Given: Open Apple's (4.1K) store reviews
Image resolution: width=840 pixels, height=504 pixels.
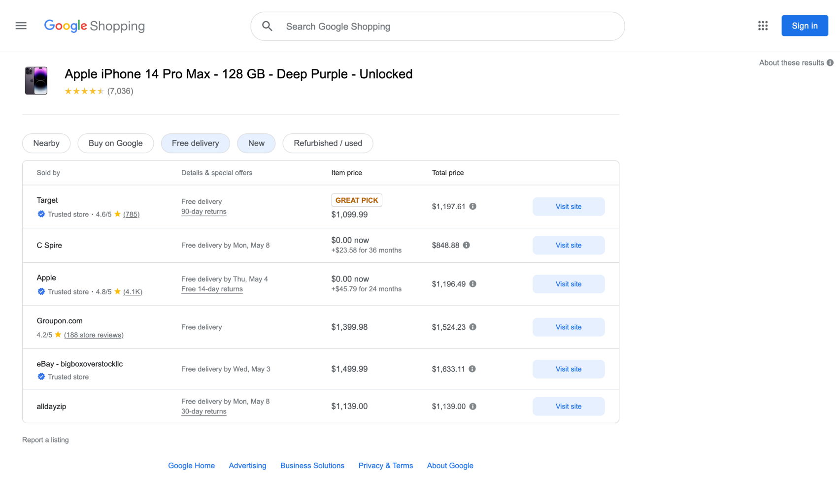Looking at the screenshot, I should 133,291.
